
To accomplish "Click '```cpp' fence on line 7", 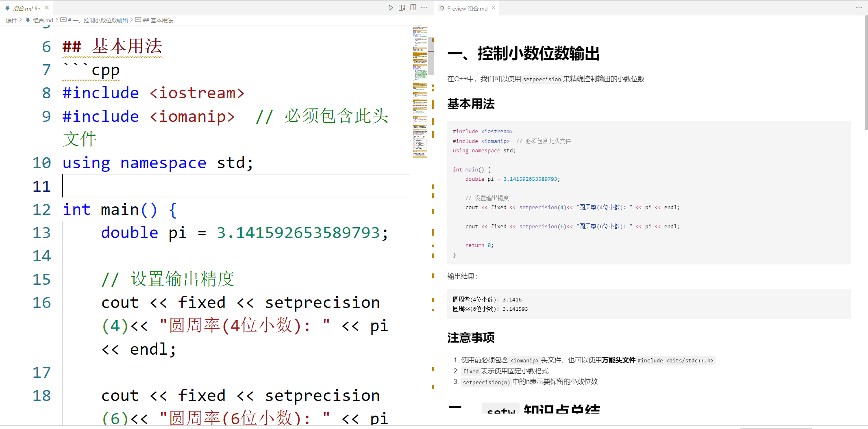I will click(x=91, y=70).
